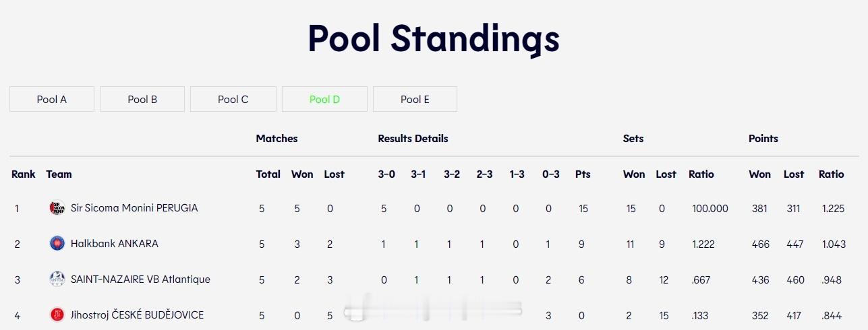Show the Pool E standings
This screenshot has width=868, height=330.
click(x=415, y=99)
